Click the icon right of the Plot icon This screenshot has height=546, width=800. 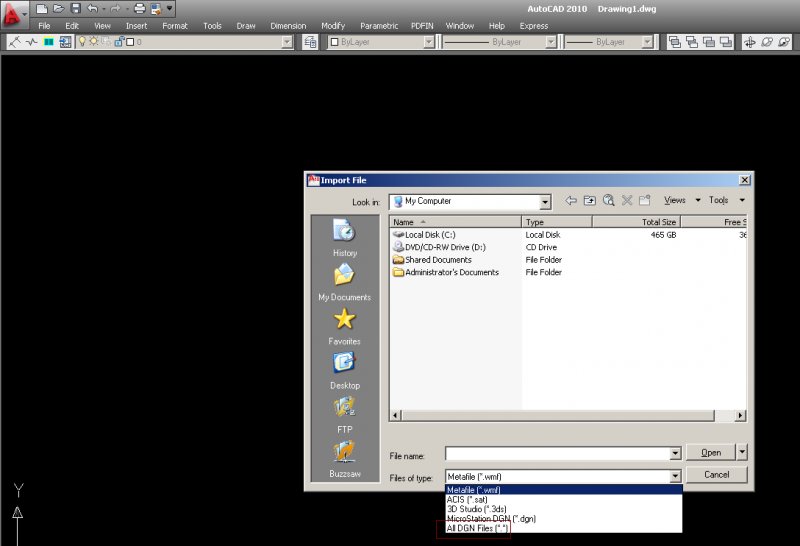coord(156,8)
